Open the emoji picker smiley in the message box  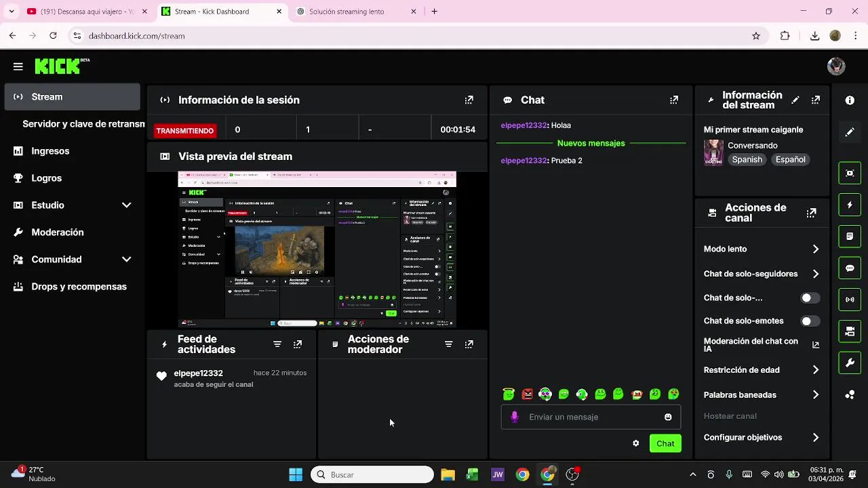click(x=668, y=417)
